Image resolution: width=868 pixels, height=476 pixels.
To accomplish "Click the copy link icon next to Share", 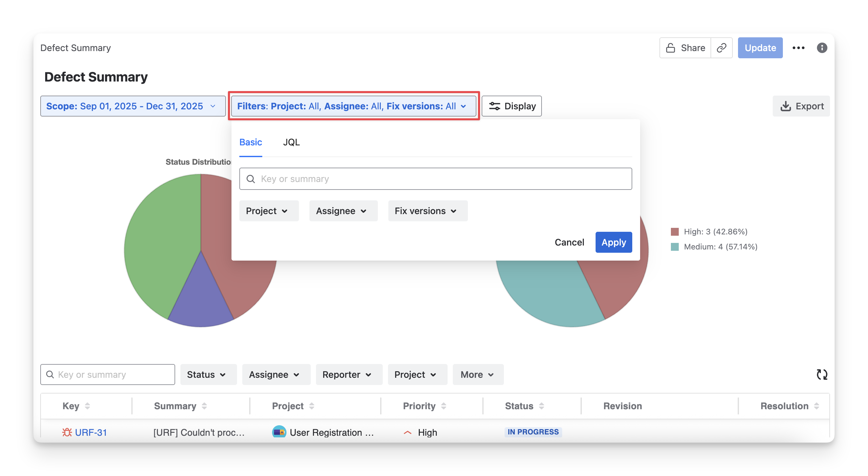I will [721, 48].
